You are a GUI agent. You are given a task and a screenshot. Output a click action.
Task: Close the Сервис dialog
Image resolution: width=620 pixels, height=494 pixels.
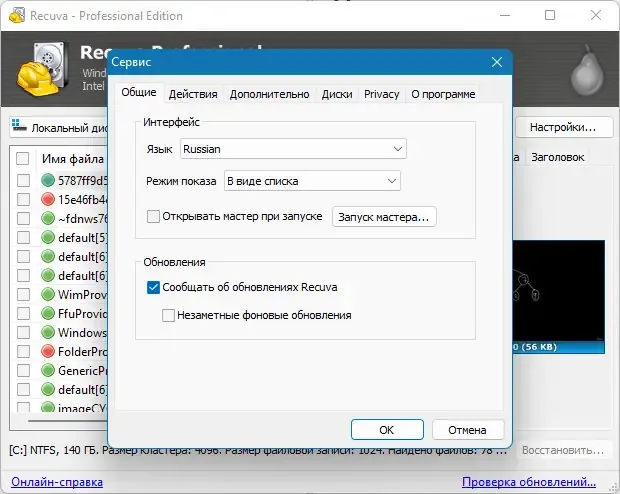(497, 62)
